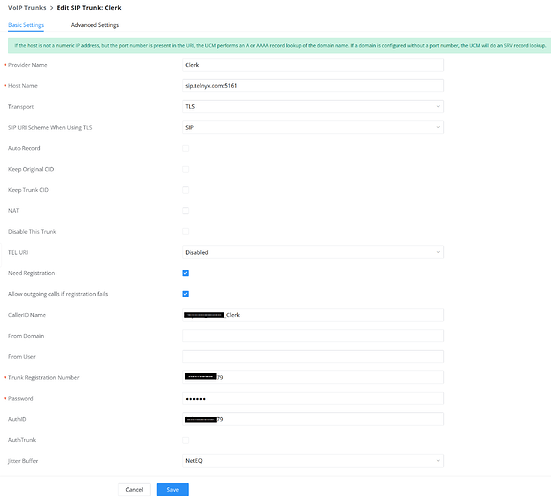The width and height of the screenshot is (551, 499).
Task: Click the Save button
Action: 173,490
